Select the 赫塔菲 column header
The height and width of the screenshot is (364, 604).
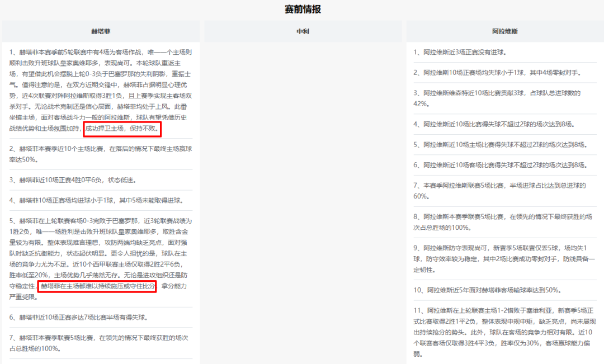(101, 31)
